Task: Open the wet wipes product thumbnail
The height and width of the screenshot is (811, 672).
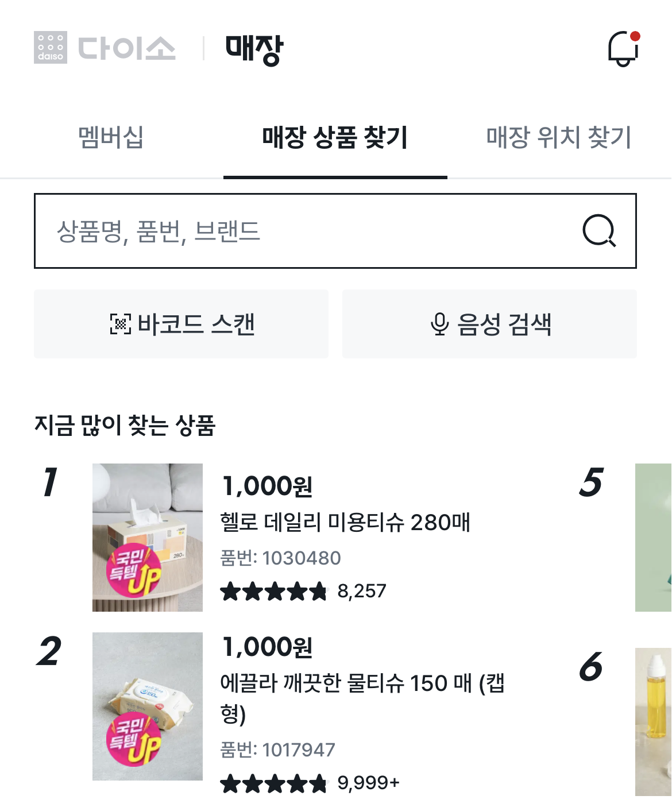Action: coord(148,706)
